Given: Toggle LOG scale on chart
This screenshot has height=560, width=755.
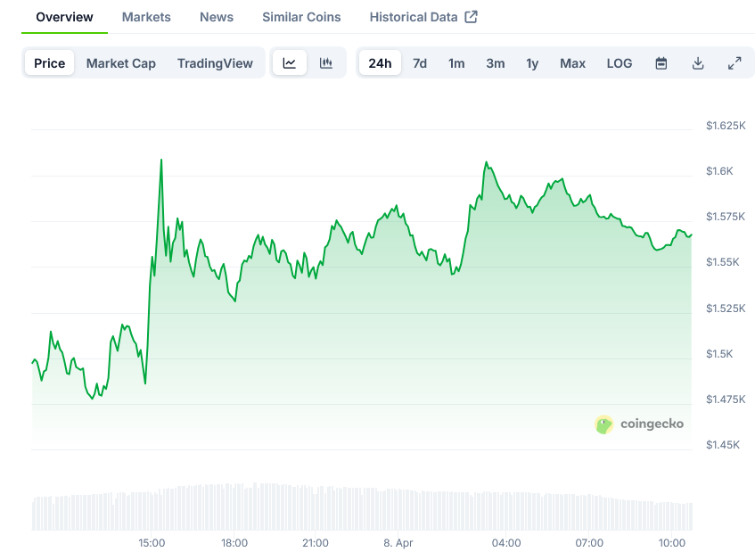Looking at the screenshot, I should tap(619, 63).
